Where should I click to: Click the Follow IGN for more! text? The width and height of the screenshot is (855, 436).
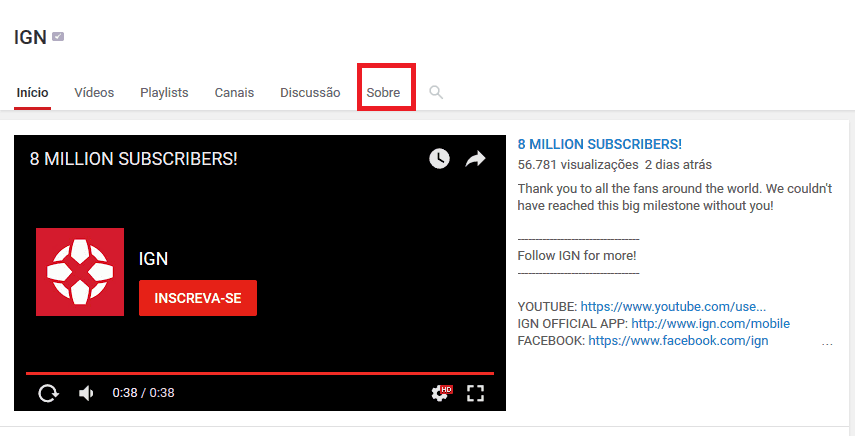pos(577,255)
